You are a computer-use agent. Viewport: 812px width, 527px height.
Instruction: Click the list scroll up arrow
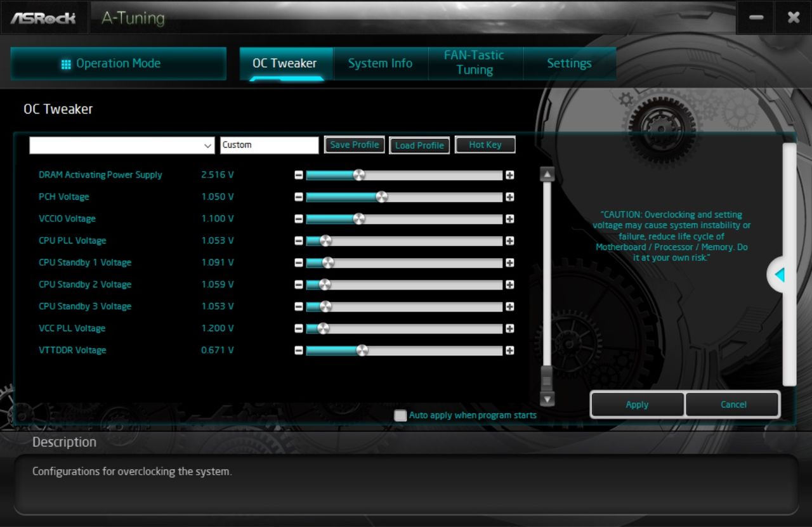click(547, 174)
